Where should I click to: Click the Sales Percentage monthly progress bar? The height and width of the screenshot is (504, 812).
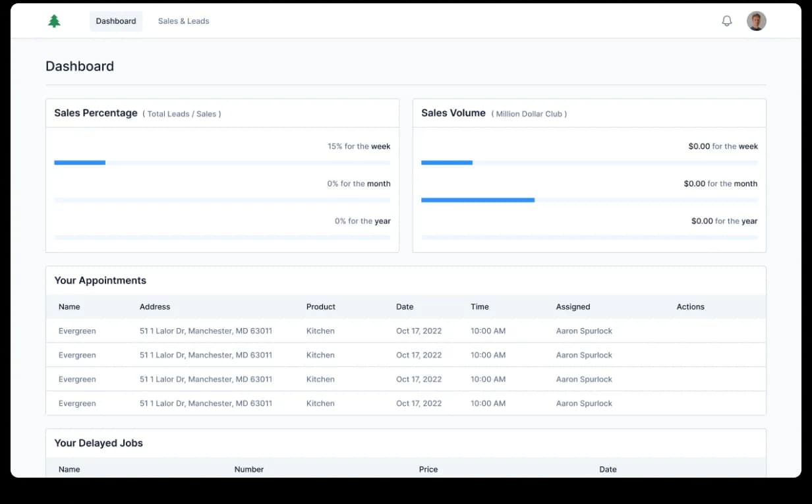click(x=222, y=200)
